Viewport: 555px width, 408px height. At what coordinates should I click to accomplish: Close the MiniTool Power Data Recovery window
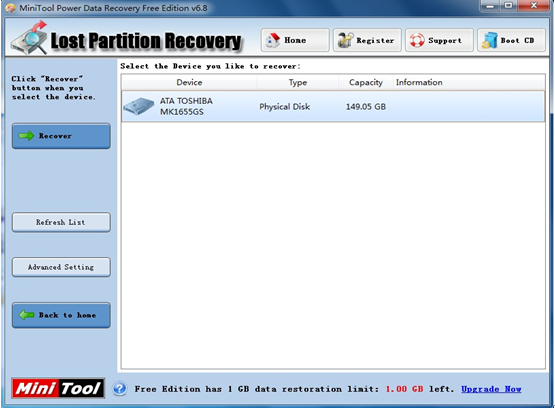(533, 6)
